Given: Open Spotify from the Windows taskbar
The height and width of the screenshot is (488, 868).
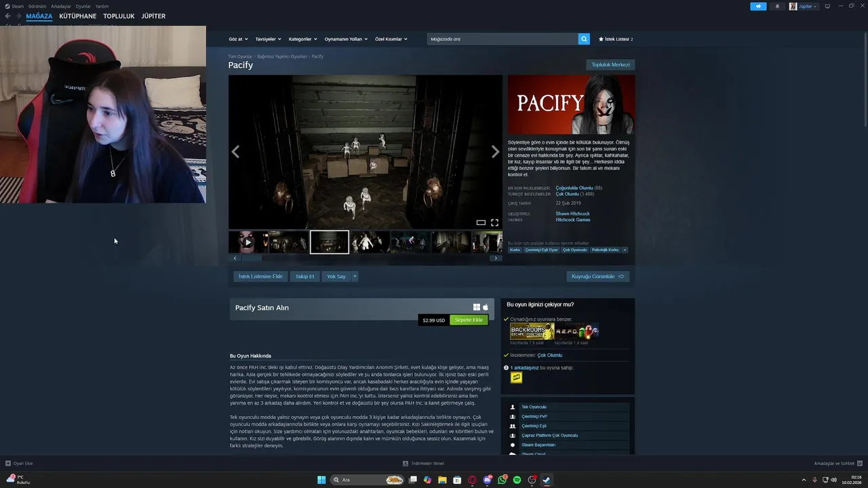Looking at the screenshot, I should (x=517, y=480).
